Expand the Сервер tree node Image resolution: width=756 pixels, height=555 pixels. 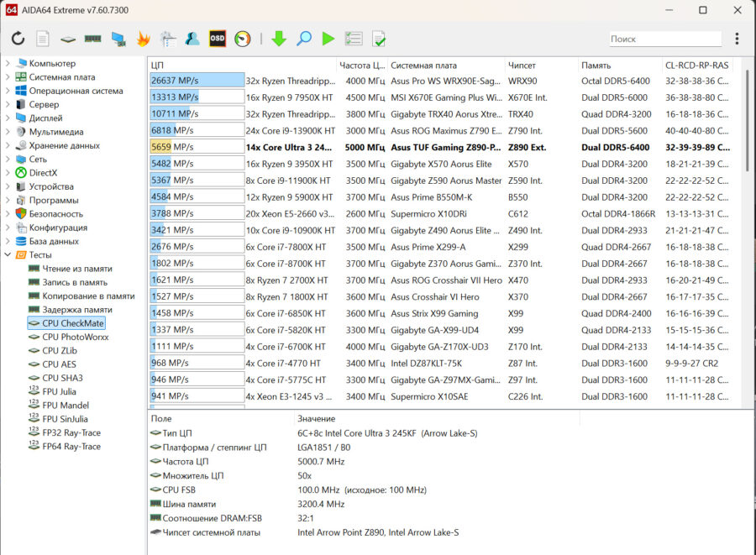coord(8,104)
